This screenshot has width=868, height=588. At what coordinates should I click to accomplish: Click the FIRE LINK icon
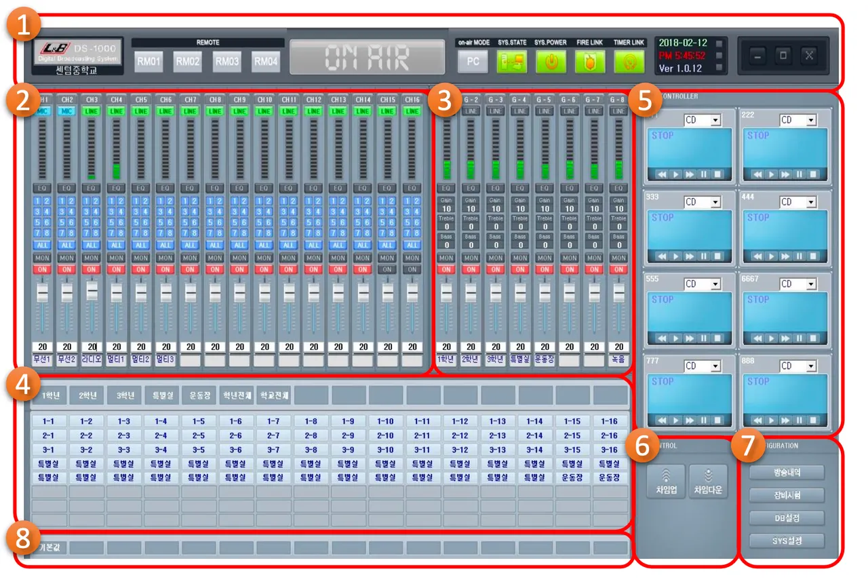click(590, 63)
